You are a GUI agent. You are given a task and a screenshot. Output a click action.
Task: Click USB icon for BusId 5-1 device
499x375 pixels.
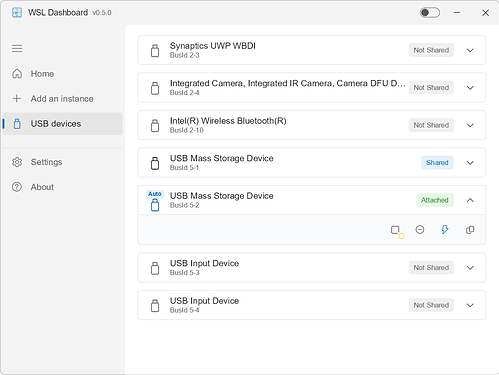[155, 163]
